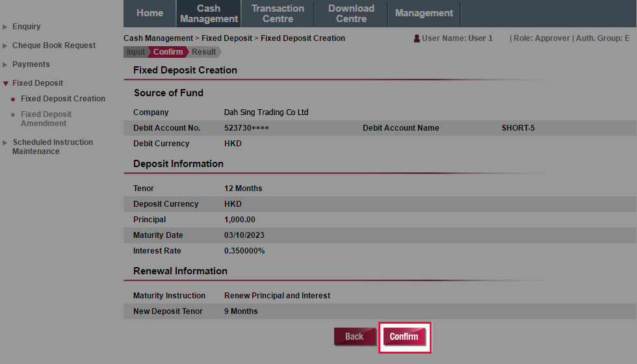
Task: Select Fixed Deposit in the sidebar
Action: pyautogui.click(x=38, y=83)
